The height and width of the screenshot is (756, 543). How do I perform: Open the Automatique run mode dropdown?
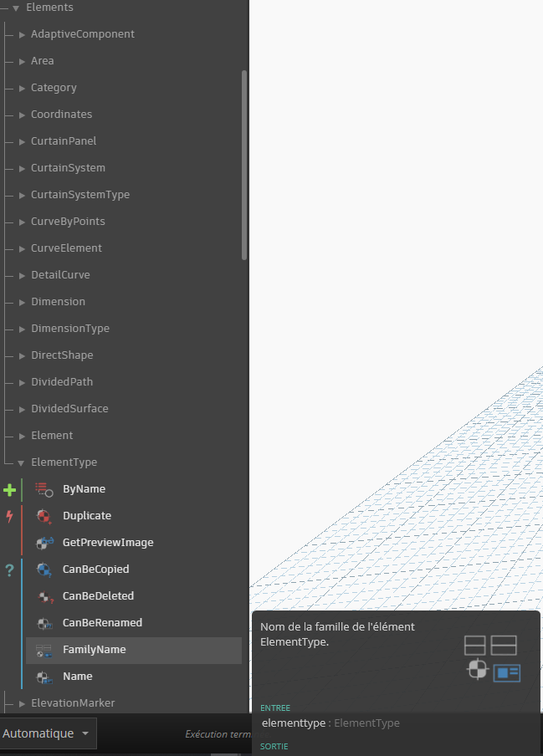(48, 733)
